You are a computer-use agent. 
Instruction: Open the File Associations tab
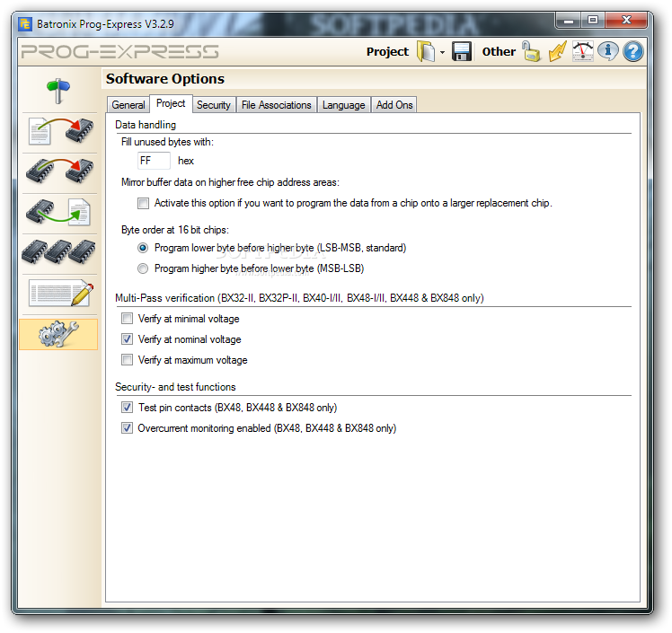pyautogui.click(x=277, y=104)
